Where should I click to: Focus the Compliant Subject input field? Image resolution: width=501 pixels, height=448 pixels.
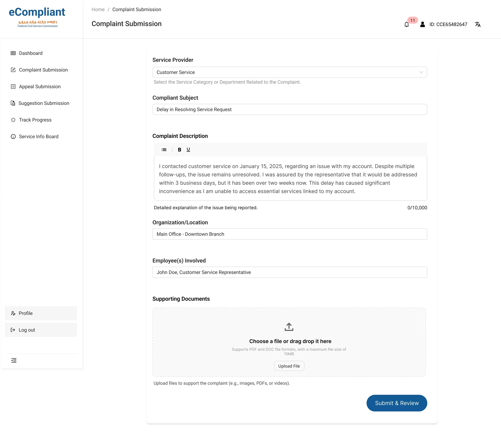(289, 110)
